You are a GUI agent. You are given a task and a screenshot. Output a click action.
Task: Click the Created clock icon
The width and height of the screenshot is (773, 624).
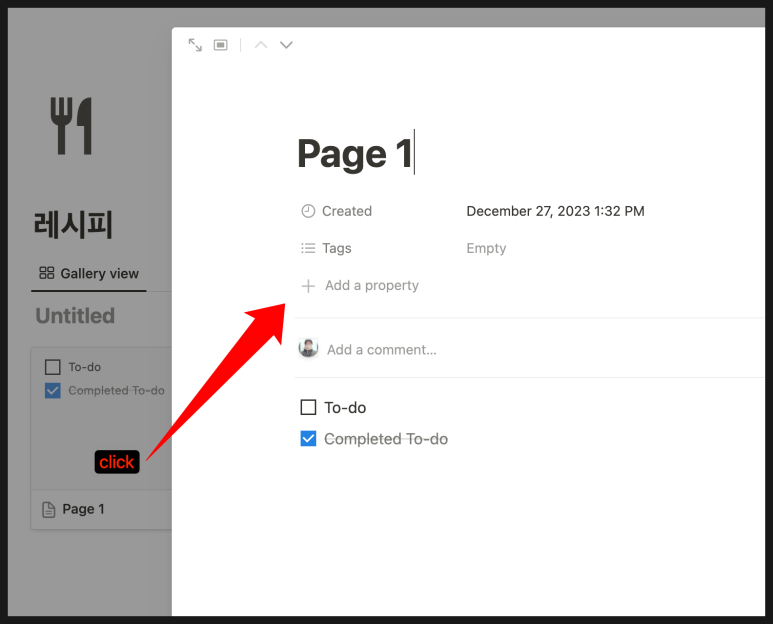click(x=308, y=211)
